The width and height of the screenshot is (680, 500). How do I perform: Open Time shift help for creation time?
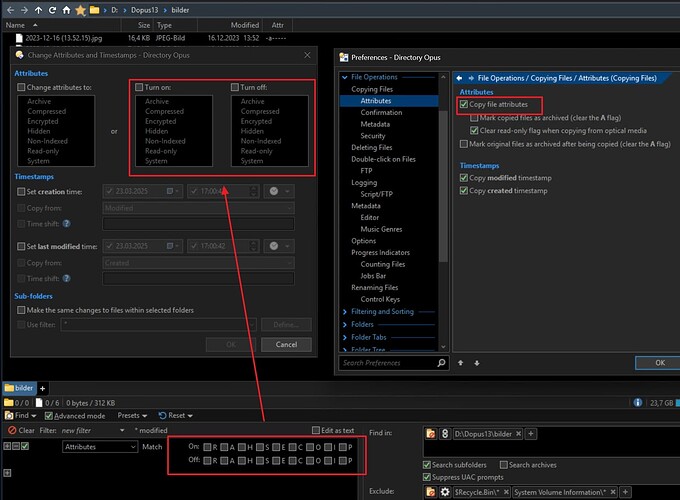coord(66,224)
